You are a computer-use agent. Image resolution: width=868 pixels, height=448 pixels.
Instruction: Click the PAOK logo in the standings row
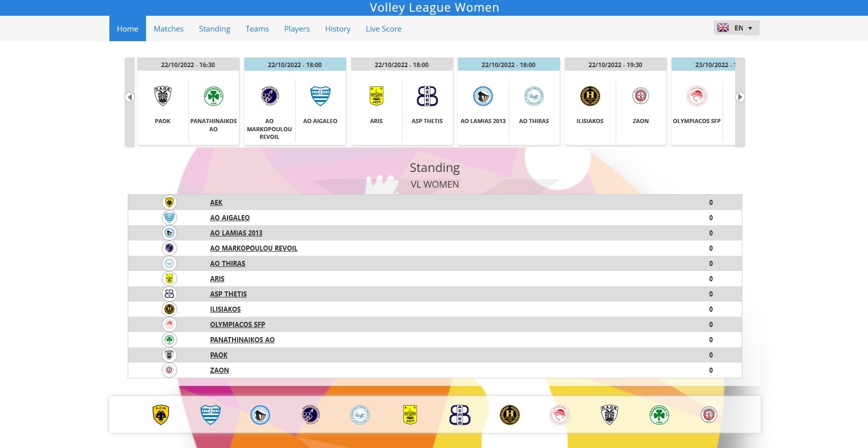click(169, 355)
